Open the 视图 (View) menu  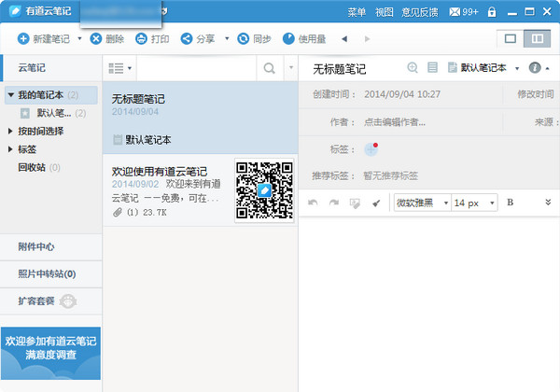pos(384,12)
